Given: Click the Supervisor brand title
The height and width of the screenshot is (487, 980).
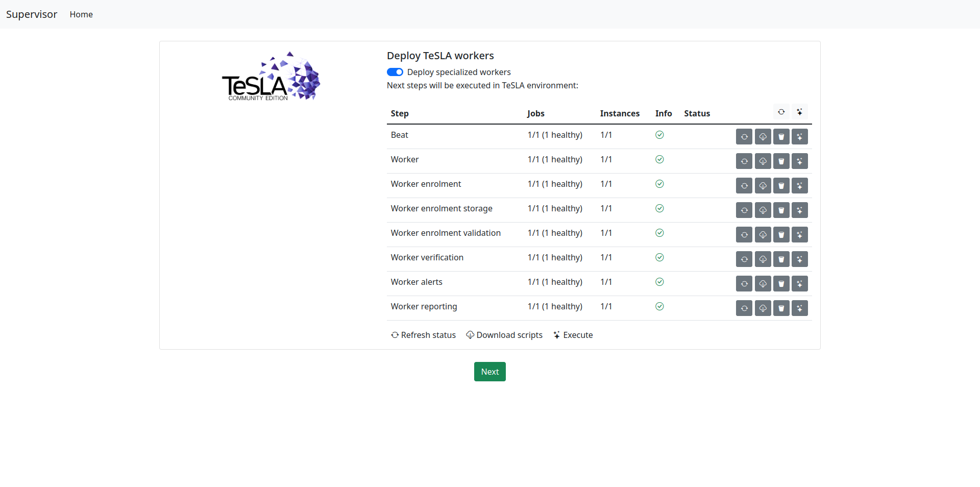Looking at the screenshot, I should point(32,14).
